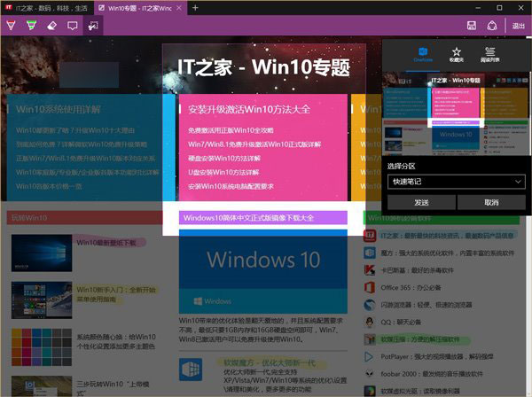Select the Eraser tool
This screenshot has height=397, width=532.
pyautogui.click(x=52, y=26)
